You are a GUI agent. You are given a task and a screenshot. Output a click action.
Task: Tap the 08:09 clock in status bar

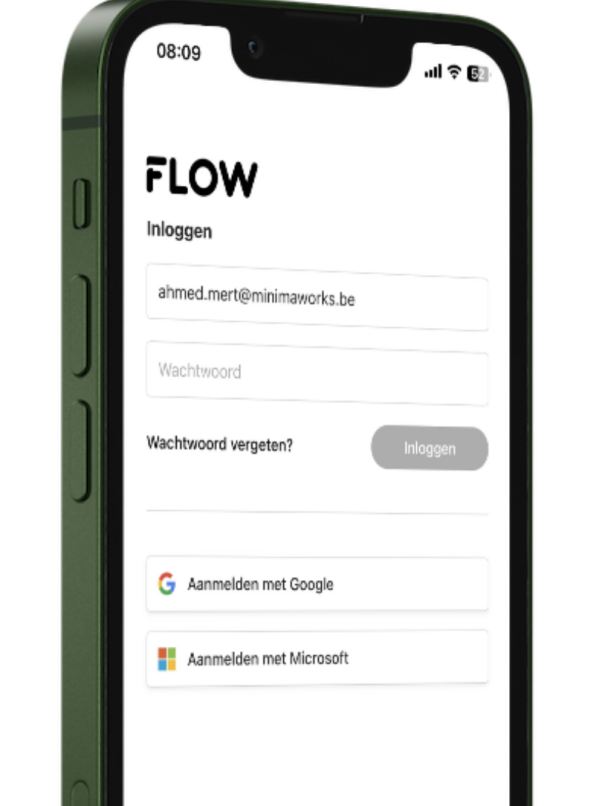178,51
